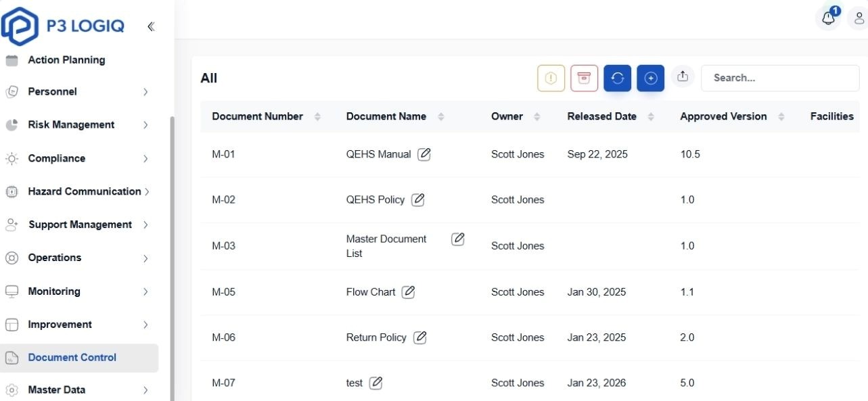
Task: Expand the Risk Management chevron
Action: (145, 125)
